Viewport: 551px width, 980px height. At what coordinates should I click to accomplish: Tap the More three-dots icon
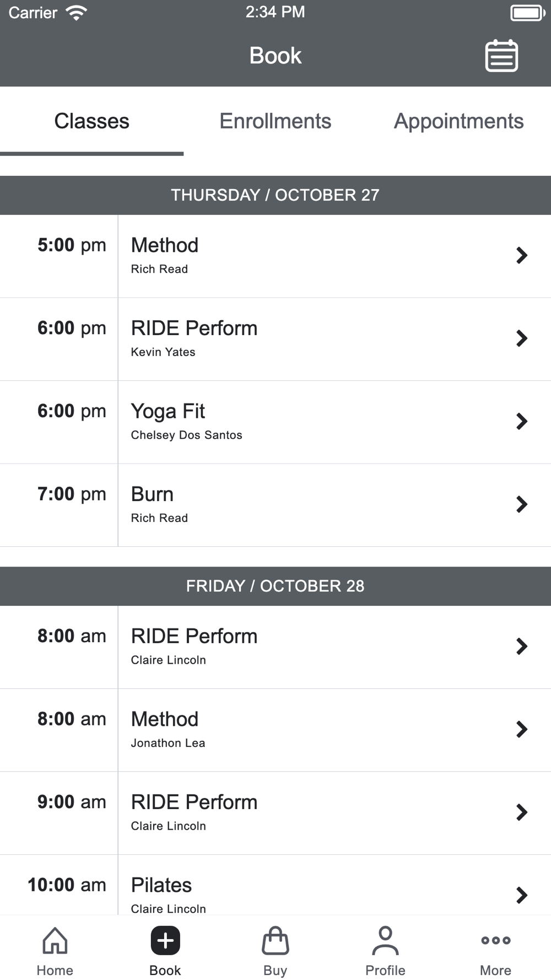click(x=495, y=940)
